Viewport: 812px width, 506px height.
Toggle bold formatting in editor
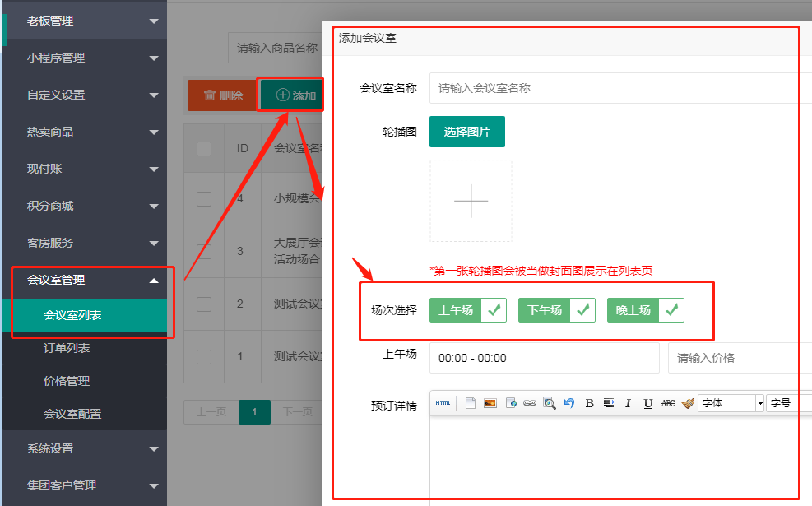589,403
